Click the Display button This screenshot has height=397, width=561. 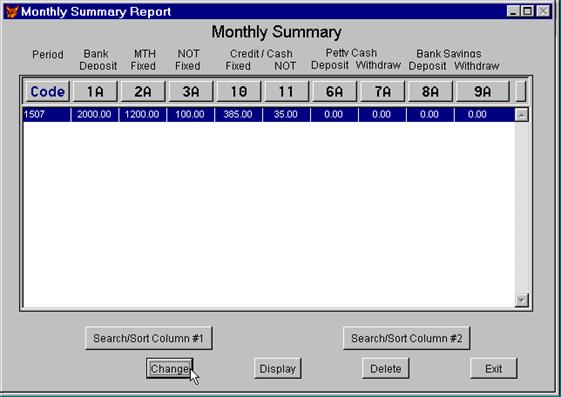[x=278, y=368]
